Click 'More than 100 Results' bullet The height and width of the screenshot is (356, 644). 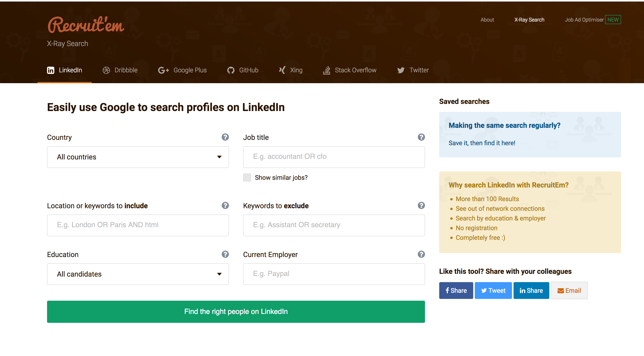pos(487,199)
